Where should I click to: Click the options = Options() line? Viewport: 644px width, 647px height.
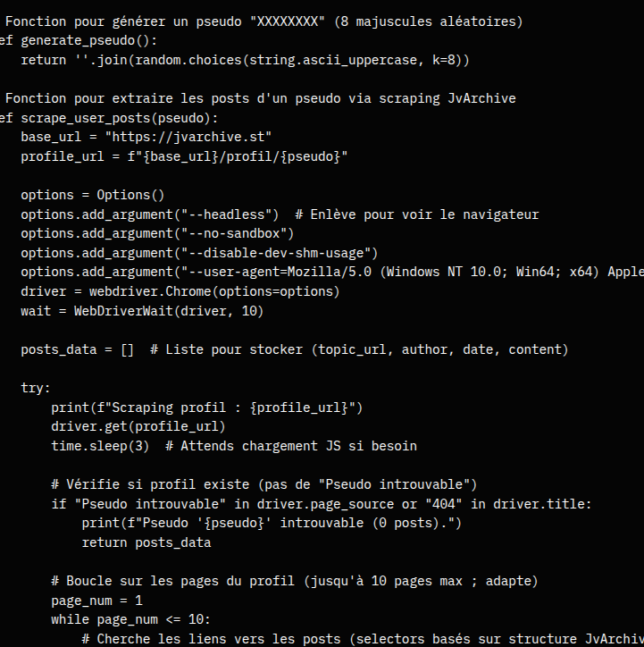93,195
